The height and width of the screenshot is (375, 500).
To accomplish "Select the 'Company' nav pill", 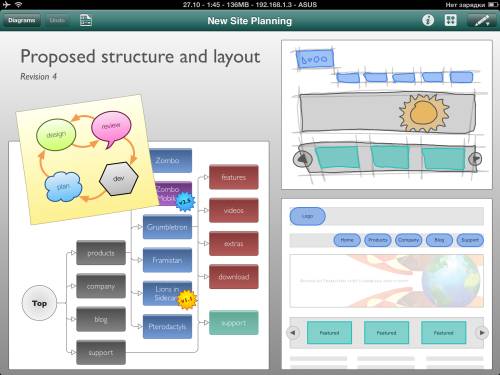I will click(x=408, y=240).
